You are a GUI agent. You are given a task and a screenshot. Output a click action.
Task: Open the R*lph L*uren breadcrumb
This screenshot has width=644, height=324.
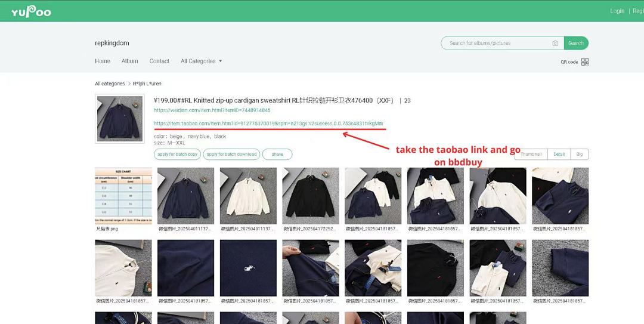pyautogui.click(x=147, y=84)
